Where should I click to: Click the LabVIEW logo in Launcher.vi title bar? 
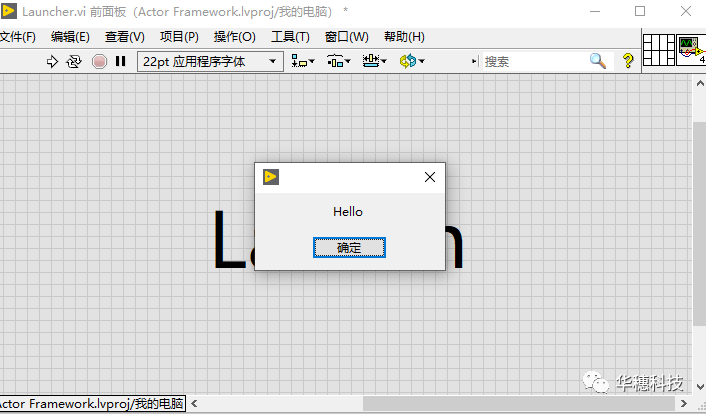click(x=9, y=11)
